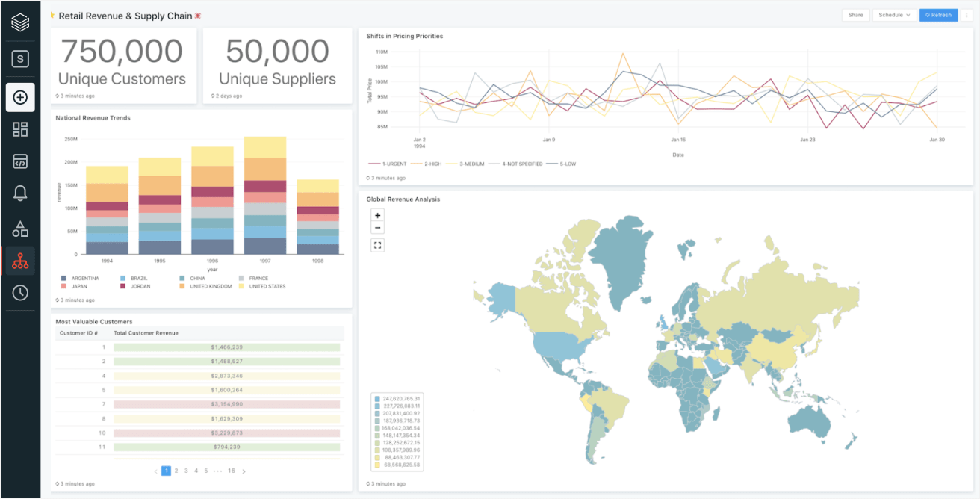Toggle the UNITED STATES legend entry
Image resolution: width=980 pixels, height=499 pixels.
point(267,287)
